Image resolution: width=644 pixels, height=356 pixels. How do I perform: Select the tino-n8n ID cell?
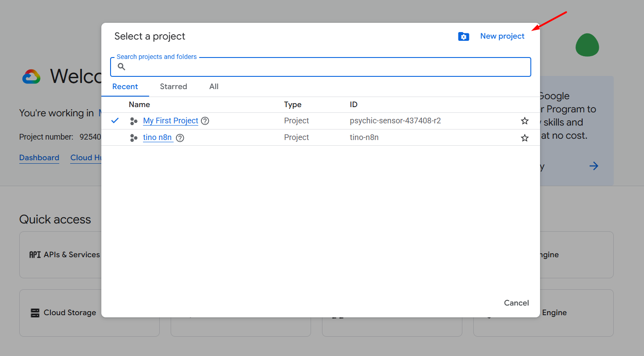point(364,137)
